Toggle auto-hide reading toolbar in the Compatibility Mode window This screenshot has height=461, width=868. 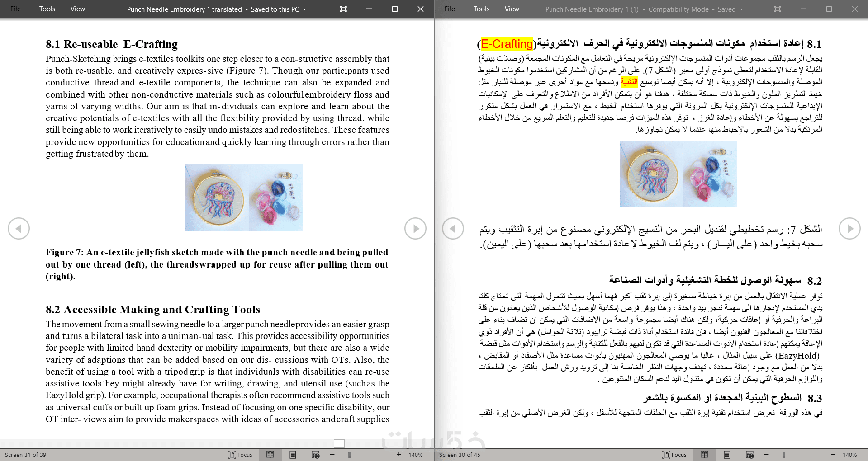pyautogui.click(x=778, y=9)
